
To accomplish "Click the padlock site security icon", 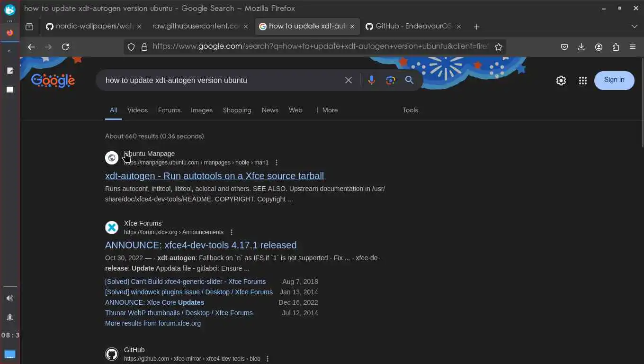I will 144,47.
